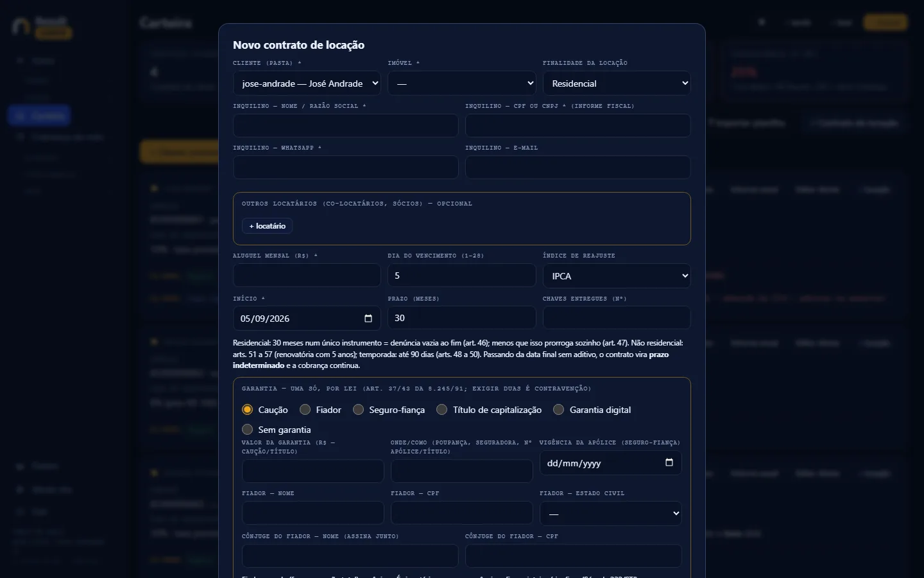Open the calendar picker for Vigência da apólice
924x578 pixels.
click(x=669, y=463)
